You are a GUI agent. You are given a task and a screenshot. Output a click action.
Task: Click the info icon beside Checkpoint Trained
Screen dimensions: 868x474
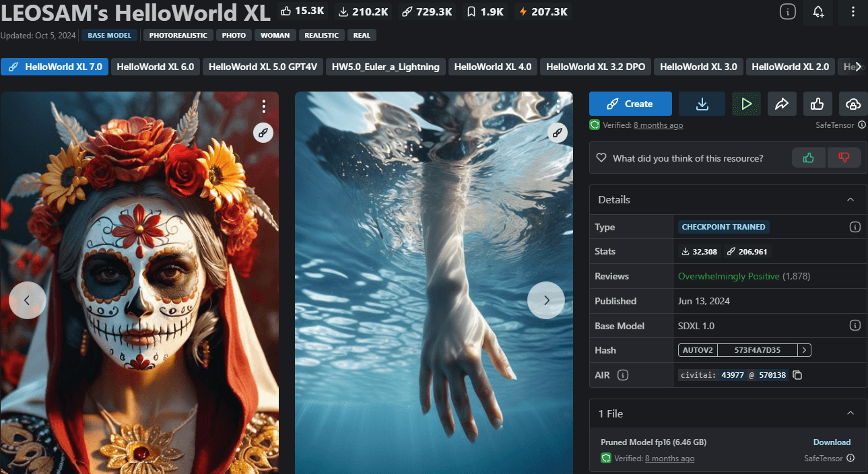click(x=855, y=227)
